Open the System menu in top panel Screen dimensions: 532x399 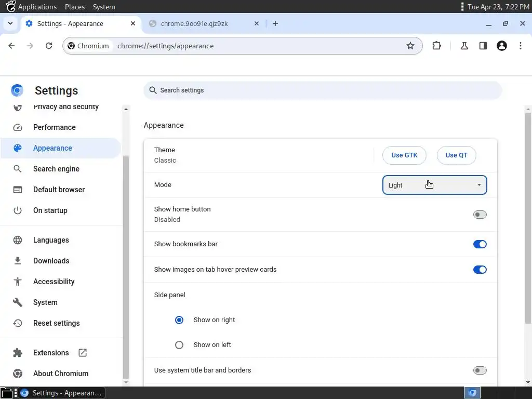pos(104,7)
